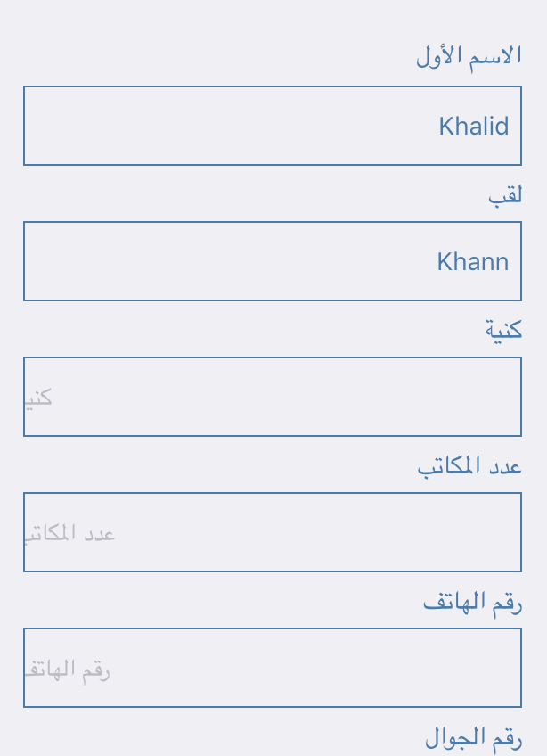The height and width of the screenshot is (756, 547).
Task: Place cursor on the word Khalid
Action: coord(474,127)
